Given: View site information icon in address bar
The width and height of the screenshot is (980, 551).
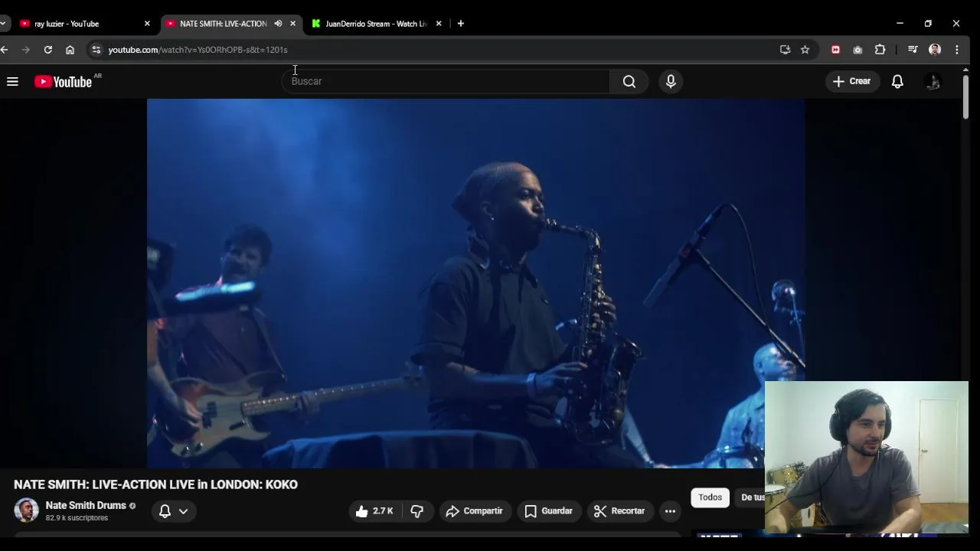Looking at the screenshot, I should [96, 50].
